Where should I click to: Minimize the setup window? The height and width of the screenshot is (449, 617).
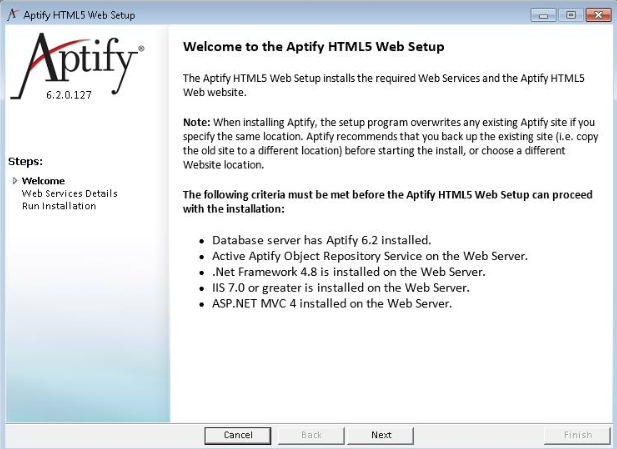543,15
